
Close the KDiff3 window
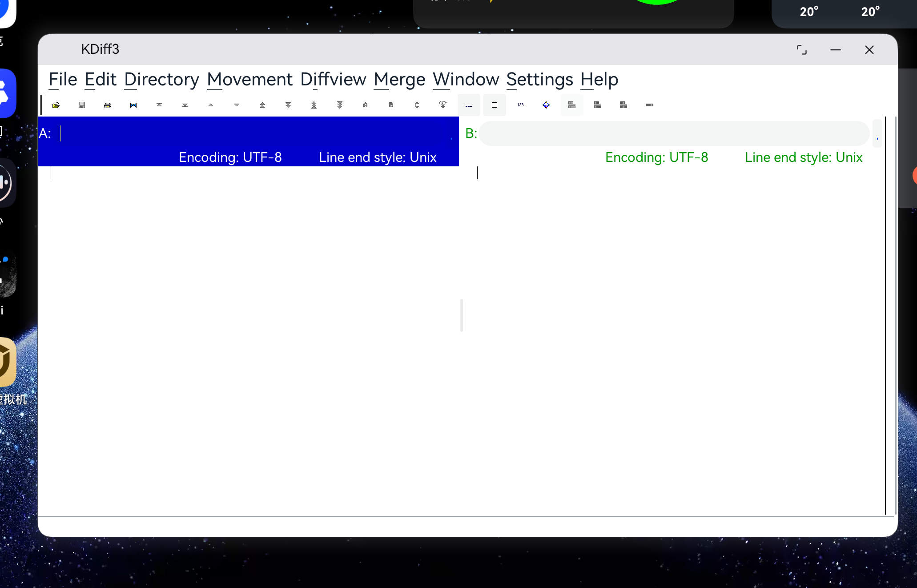click(869, 50)
